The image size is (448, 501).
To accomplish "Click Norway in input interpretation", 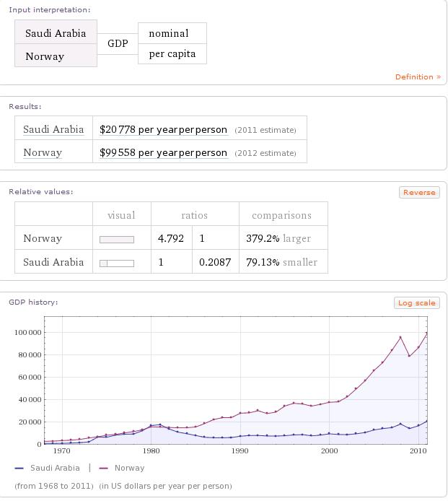I will pyautogui.click(x=45, y=56).
